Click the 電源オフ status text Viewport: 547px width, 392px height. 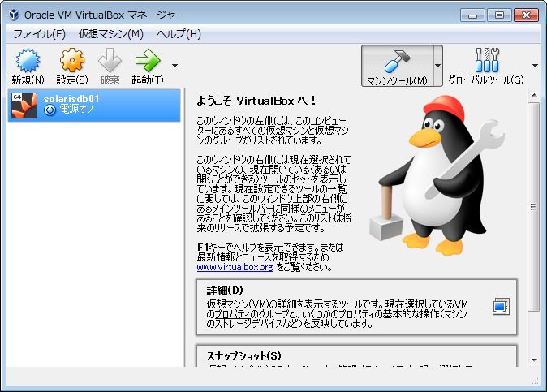(x=77, y=110)
